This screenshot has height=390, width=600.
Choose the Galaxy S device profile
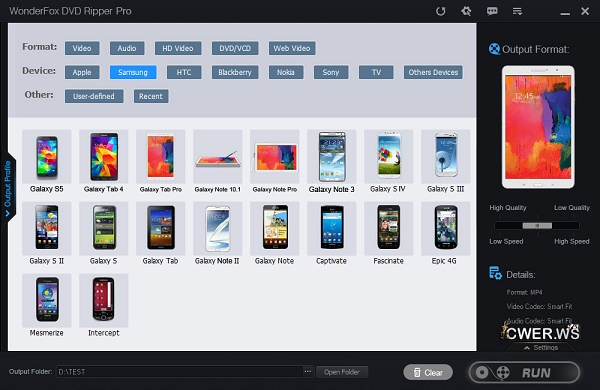click(104, 233)
